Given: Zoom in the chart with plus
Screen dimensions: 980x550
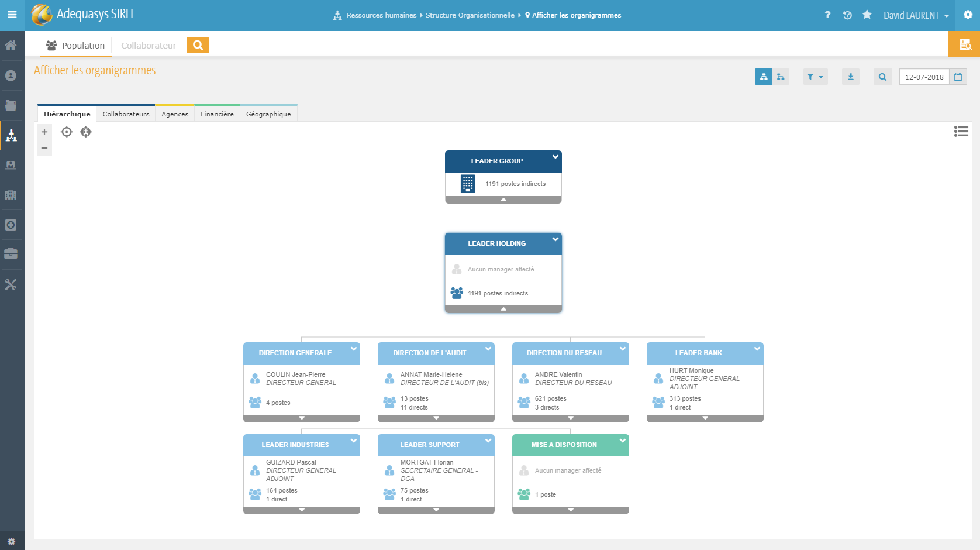Looking at the screenshot, I should 44,132.
